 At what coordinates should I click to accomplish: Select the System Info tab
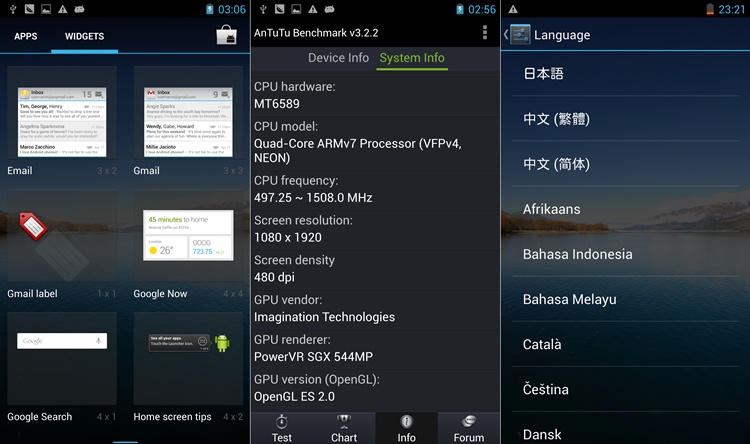tap(412, 58)
